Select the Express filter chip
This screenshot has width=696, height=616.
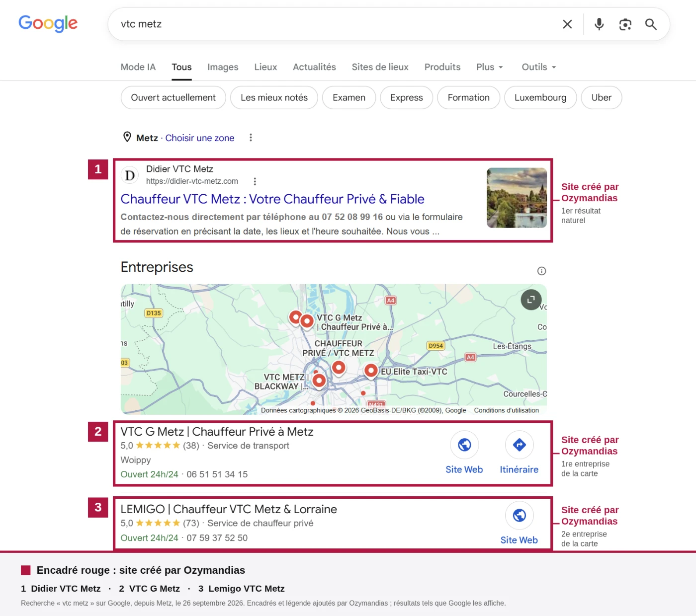pyautogui.click(x=407, y=98)
